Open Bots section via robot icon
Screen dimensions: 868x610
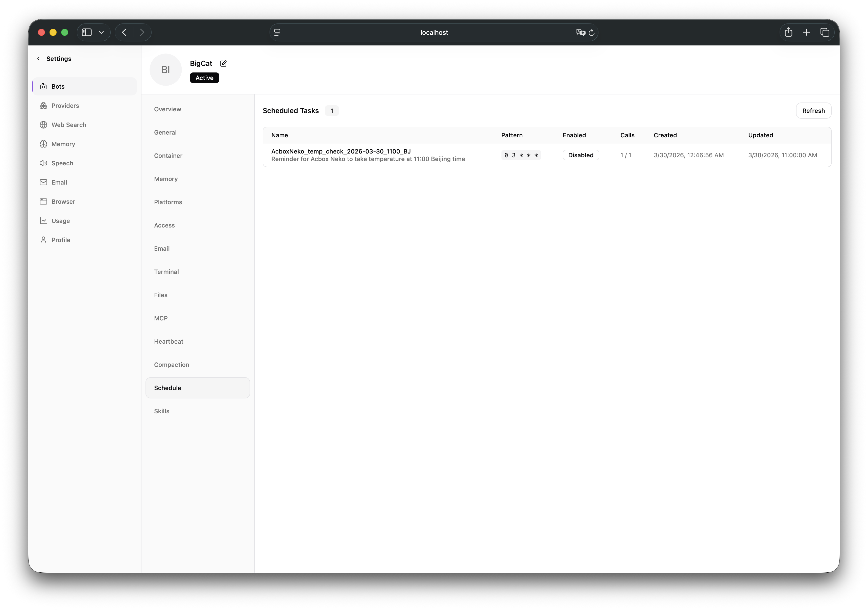[x=44, y=87]
